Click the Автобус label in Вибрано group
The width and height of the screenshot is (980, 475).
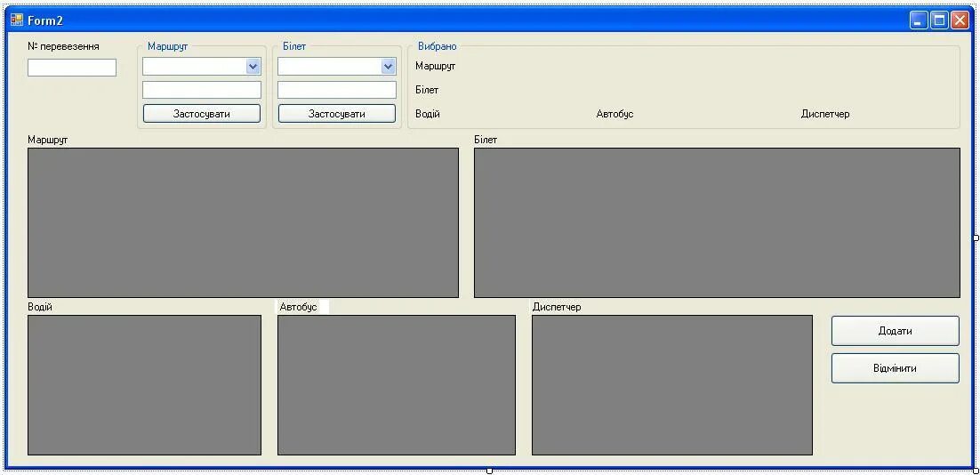click(615, 114)
